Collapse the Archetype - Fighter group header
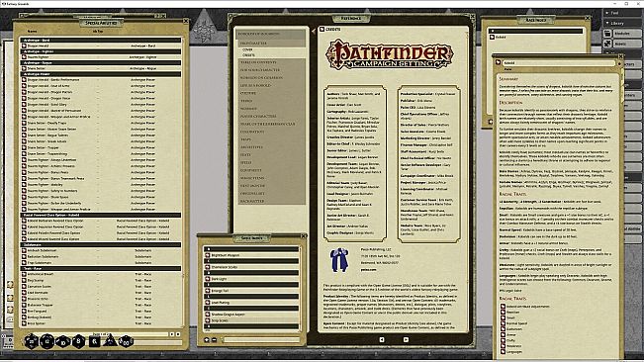The height and width of the screenshot is (362, 644). pyautogui.click(x=101, y=51)
